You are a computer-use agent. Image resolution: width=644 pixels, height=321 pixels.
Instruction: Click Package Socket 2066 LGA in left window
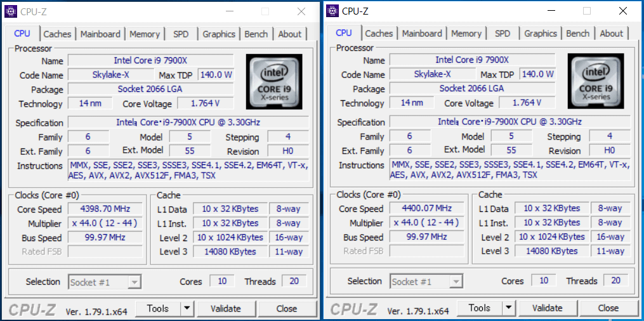coord(151,89)
